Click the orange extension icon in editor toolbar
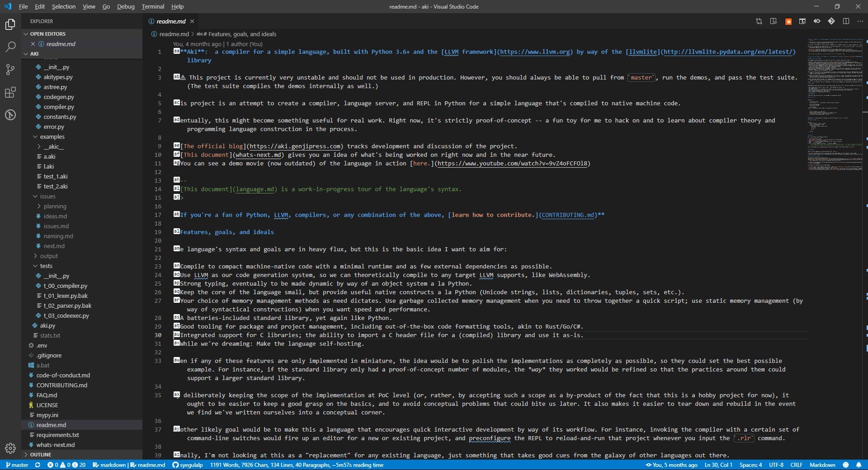This screenshot has width=868, height=470. 788,21
